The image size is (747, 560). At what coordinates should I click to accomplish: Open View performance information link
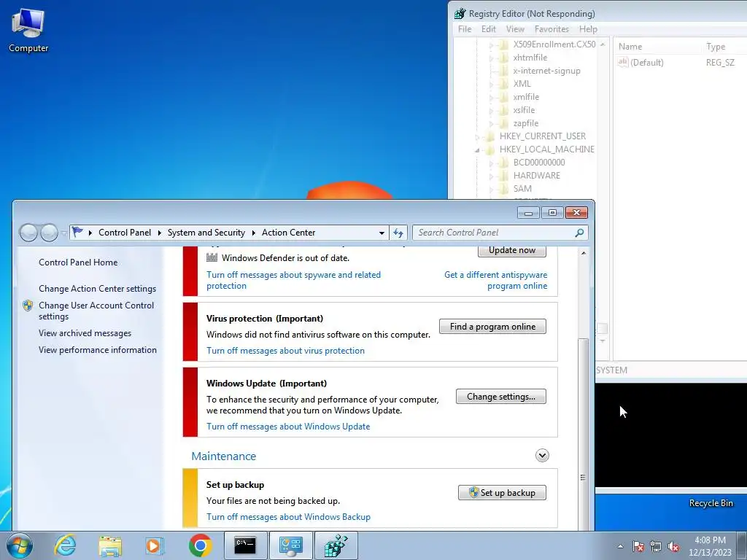tap(98, 350)
